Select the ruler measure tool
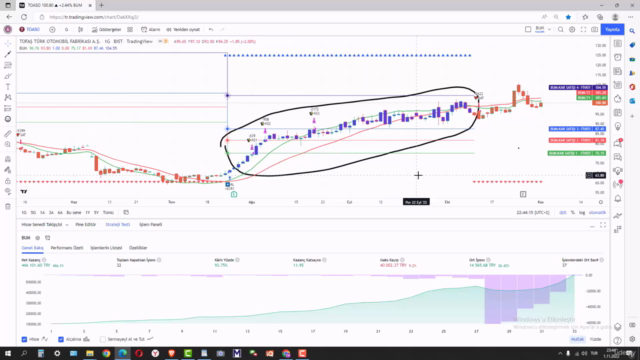The height and width of the screenshot is (360, 640). click(8, 133)
